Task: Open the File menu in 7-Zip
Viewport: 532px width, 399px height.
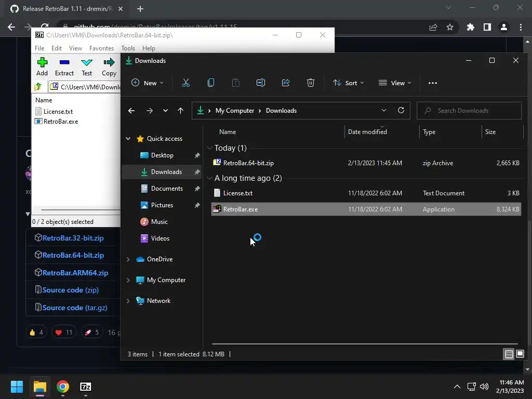Action: point(39,48)
